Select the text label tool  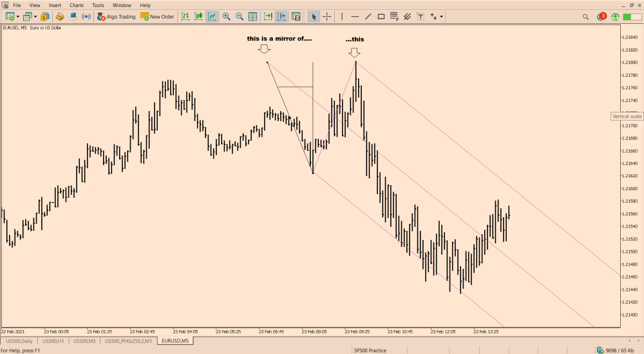421,17
